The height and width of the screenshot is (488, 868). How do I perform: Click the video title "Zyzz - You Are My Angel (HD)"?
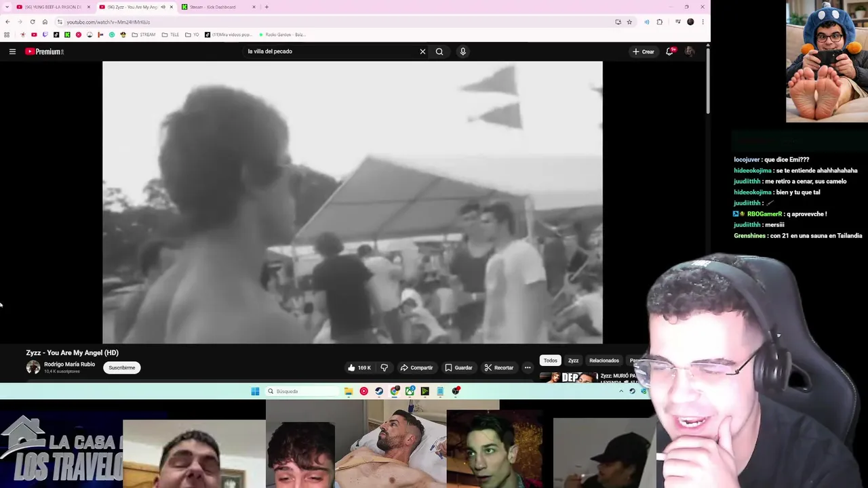[x=72, y=352]
